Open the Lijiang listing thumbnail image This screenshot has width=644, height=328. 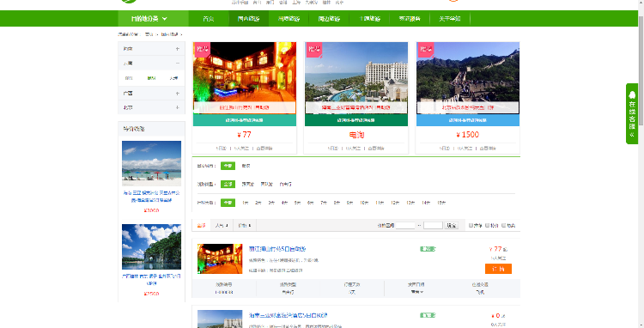click(220, 259)
